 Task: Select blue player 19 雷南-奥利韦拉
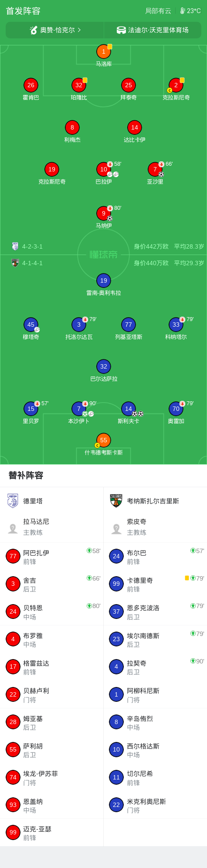tap(104, 280)
